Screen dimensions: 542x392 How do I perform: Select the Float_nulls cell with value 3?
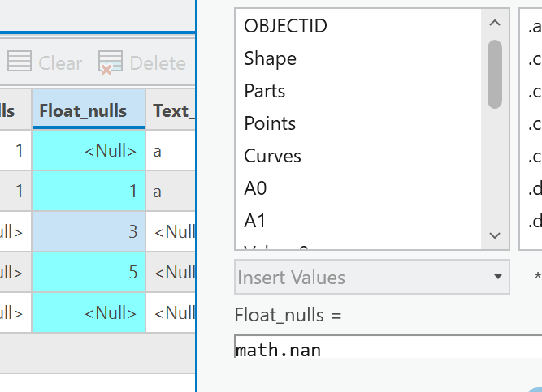coord(88,231)
